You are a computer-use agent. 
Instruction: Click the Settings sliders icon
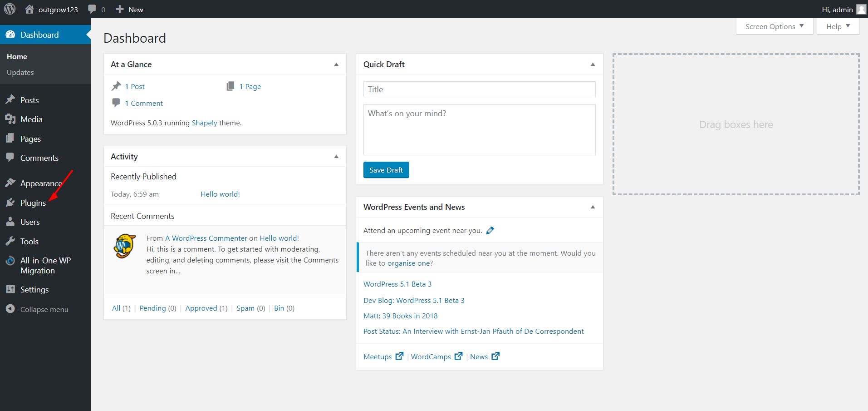(10, 289)
